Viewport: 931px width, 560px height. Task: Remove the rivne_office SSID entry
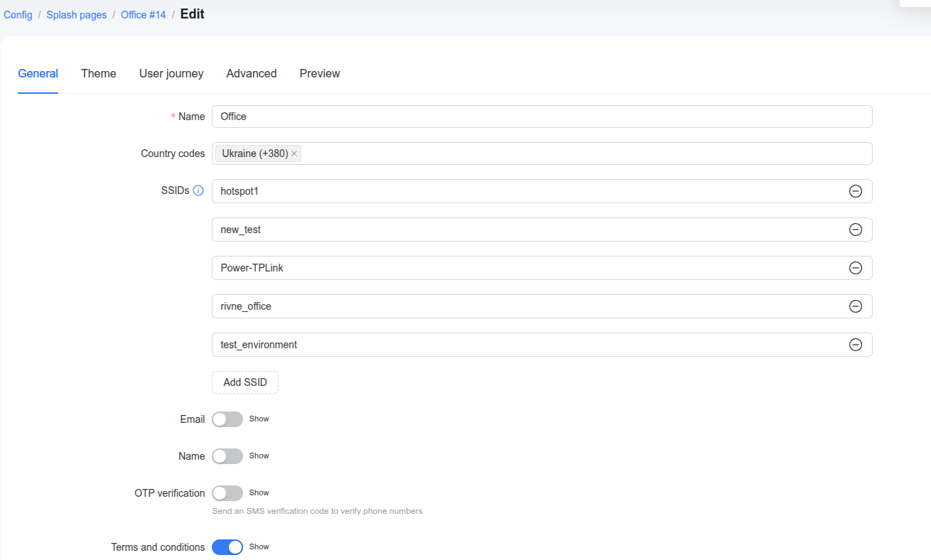point(856,306)
